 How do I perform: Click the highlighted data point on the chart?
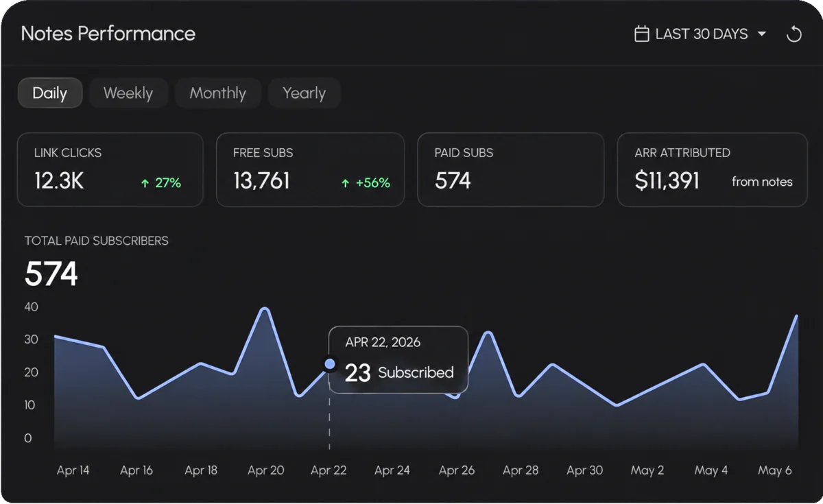pos(330,363)
